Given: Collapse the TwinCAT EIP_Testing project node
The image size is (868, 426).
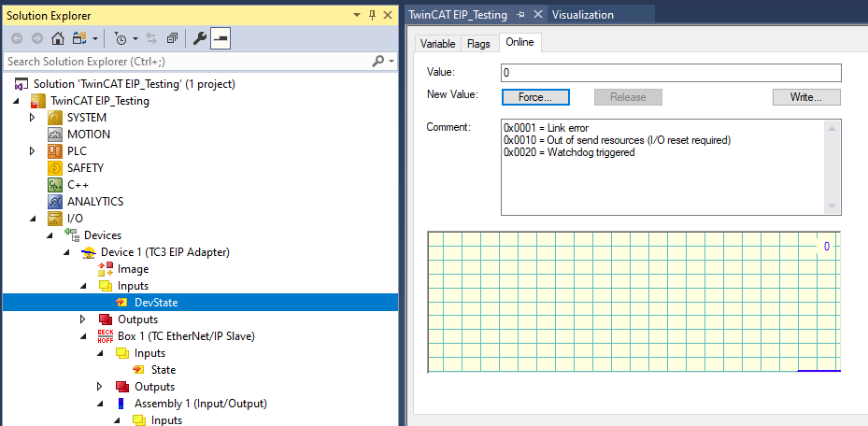Looking at the screenshot, I should pyautogui.click(x=15, y=101).
